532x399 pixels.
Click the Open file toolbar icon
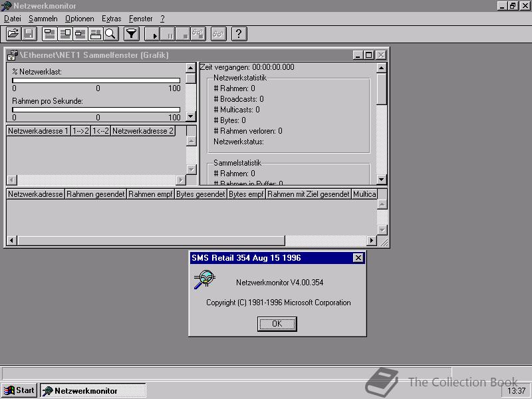pos(13,34)
